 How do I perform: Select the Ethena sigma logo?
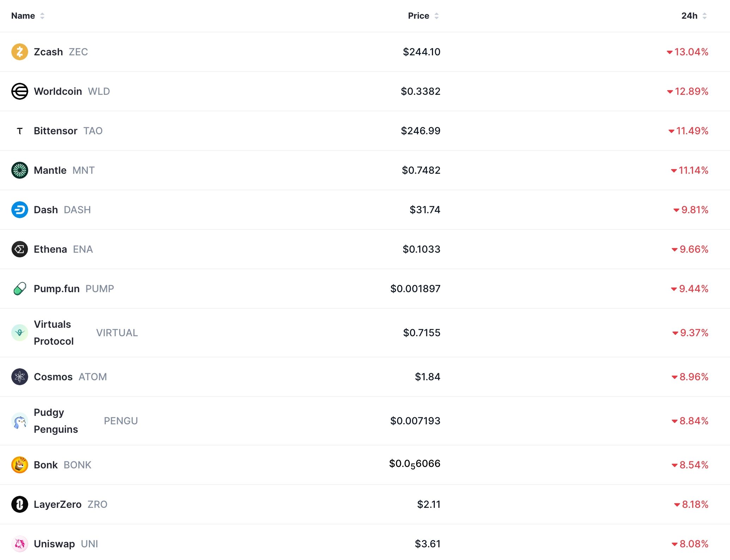(x=20, y=249)
